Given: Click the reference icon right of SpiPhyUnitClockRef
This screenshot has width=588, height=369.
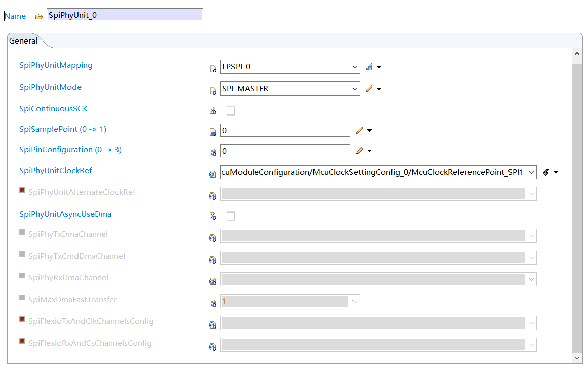Looking at the screenshot, I should click(546, 173).
